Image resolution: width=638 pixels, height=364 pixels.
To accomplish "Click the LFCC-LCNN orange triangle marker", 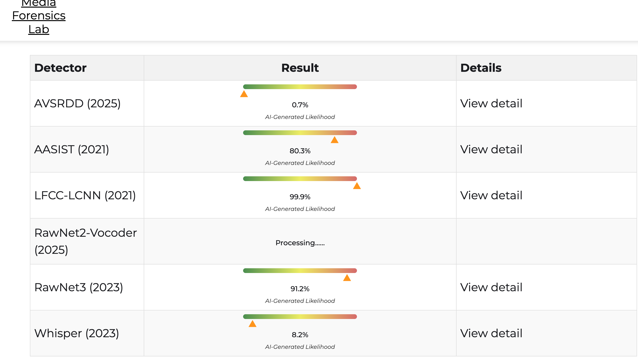I will click(x=357, y=186).
